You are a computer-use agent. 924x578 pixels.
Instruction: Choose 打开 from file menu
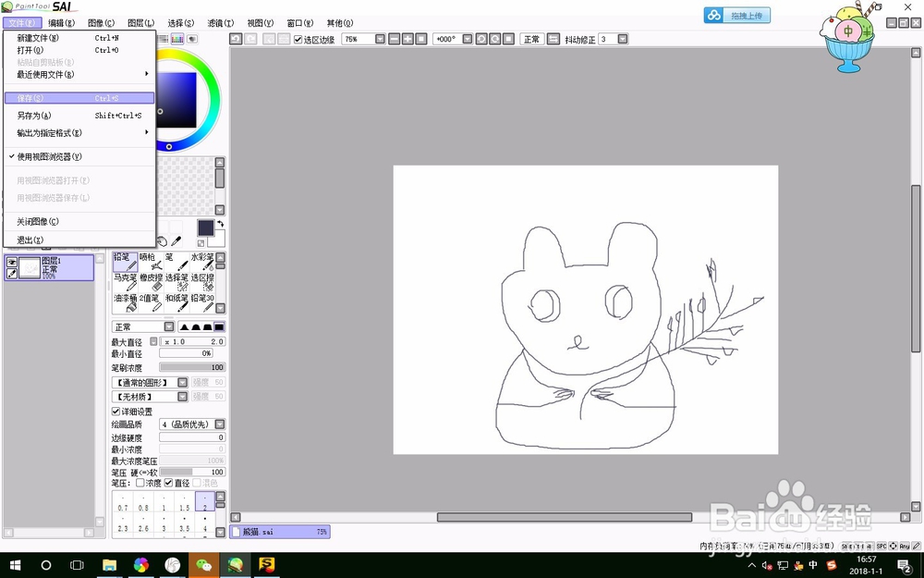pos(79,50)
